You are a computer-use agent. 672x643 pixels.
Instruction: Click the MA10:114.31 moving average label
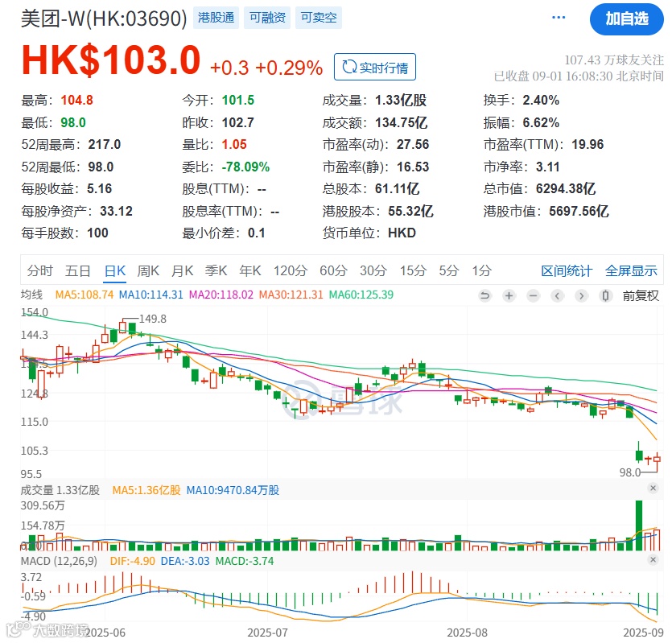pos(150,295)
